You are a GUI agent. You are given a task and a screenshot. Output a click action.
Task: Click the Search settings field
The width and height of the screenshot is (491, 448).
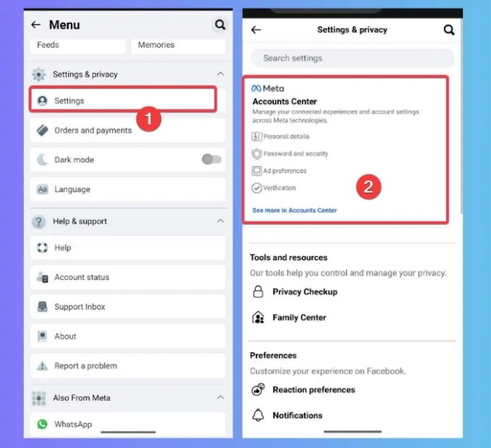tap(352, 58)
